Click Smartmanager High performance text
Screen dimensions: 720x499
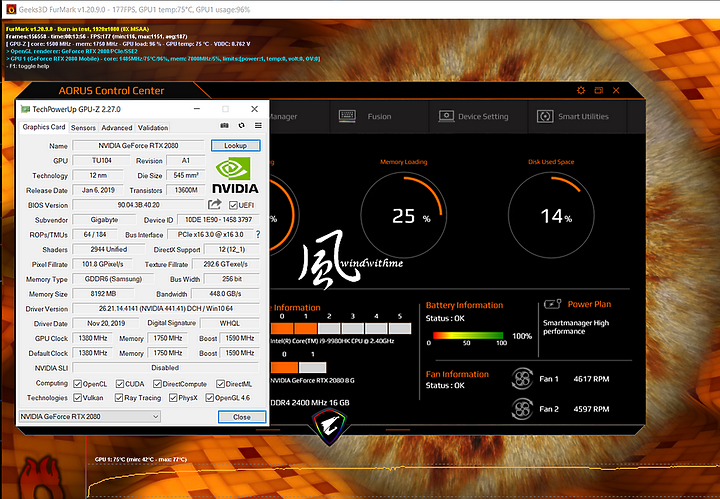tap(576, 327)
